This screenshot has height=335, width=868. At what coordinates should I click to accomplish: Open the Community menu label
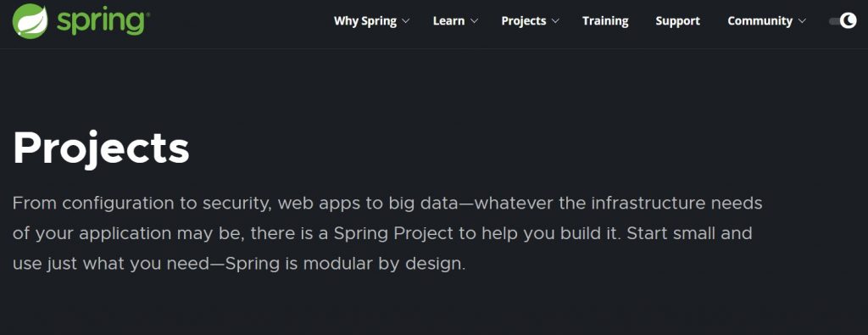[760, 21]
